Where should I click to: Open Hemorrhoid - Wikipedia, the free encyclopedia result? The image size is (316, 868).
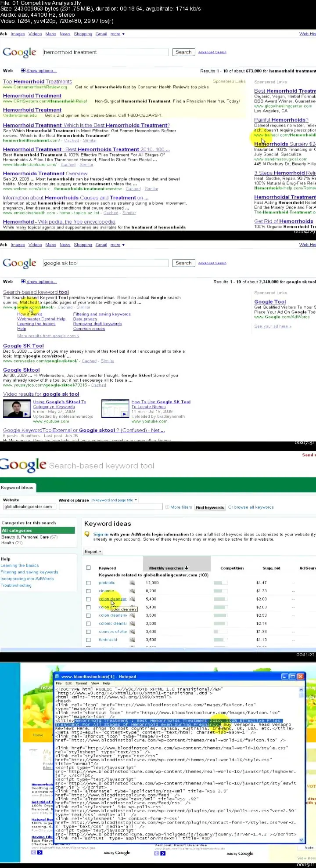coord(59,222)
